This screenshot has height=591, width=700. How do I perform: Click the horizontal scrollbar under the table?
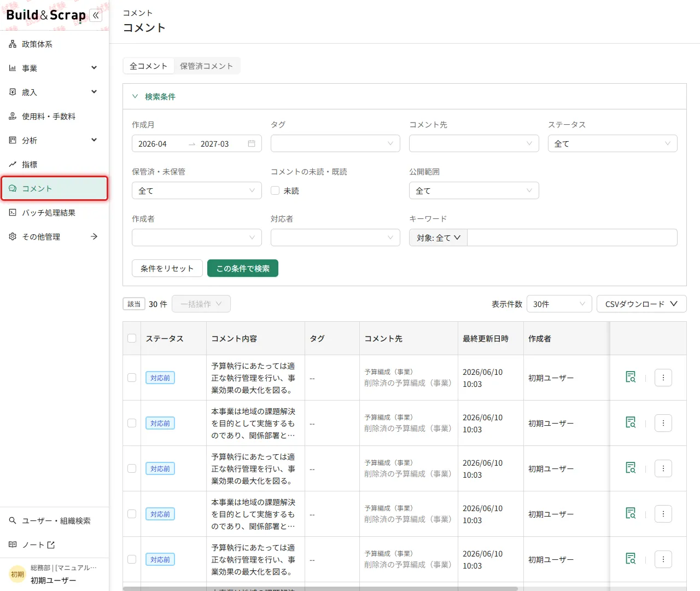click(x=320, y=589)
